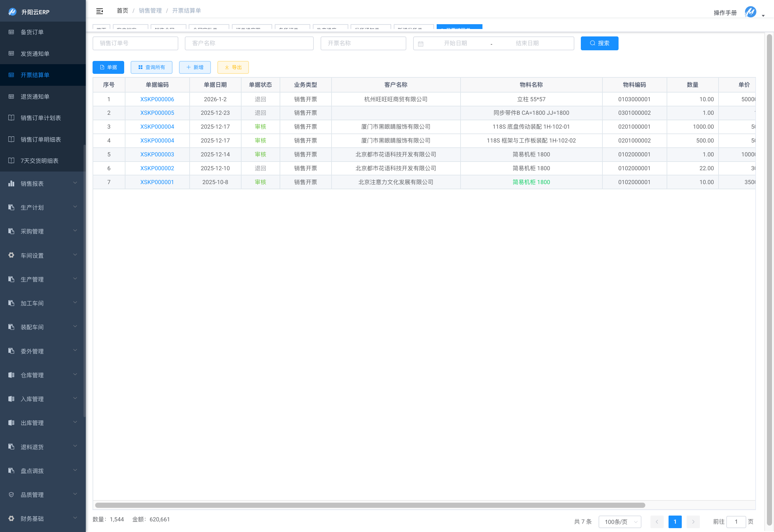Open user menu dropdown arrow beside avatar
774x532 pixels.
point(763,16)
